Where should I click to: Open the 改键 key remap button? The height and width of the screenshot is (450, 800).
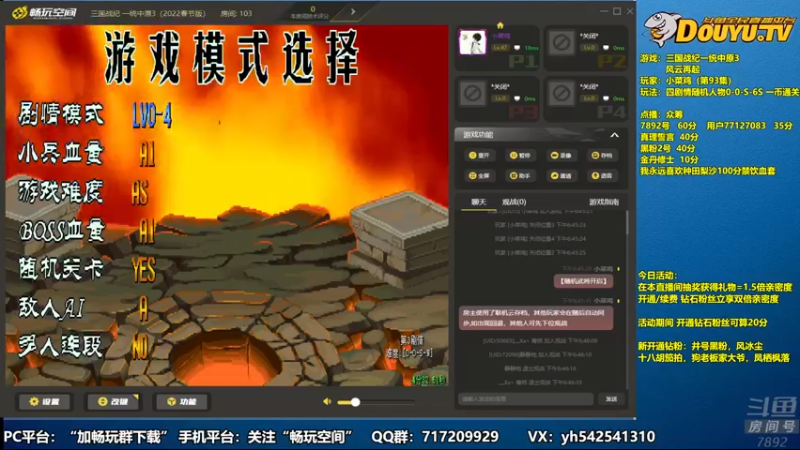click(113, 402)
